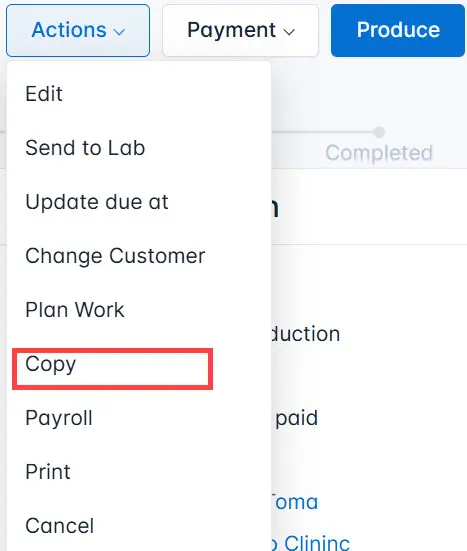Click the Completed progress step marker

pyautogui.click(x=379, y=132)
